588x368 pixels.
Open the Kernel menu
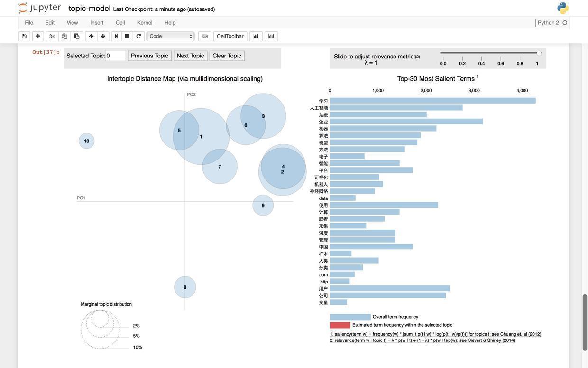(x=145, y=23)
